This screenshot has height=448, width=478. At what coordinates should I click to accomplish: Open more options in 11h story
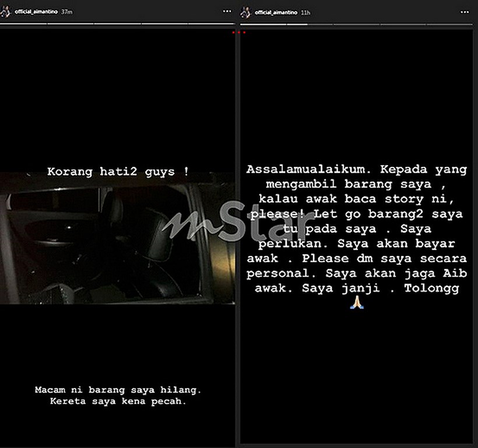pyautogui.click(x=464, y=12)
